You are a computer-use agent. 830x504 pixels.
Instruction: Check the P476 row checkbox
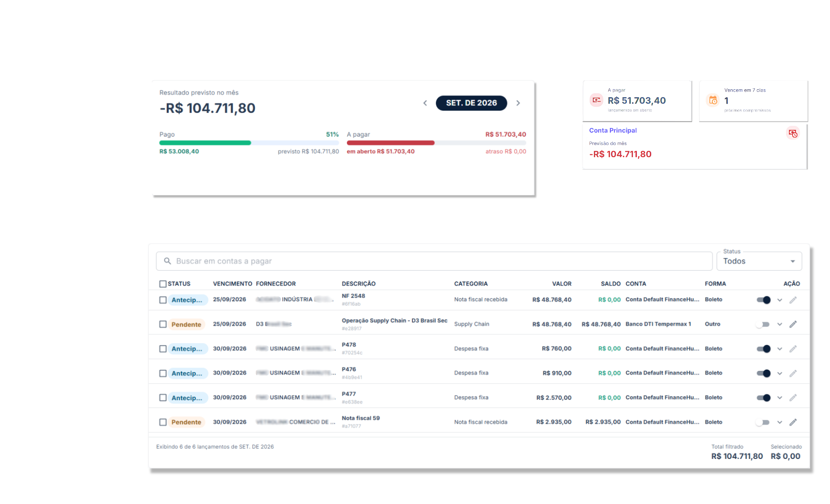(x=163, y=373)
